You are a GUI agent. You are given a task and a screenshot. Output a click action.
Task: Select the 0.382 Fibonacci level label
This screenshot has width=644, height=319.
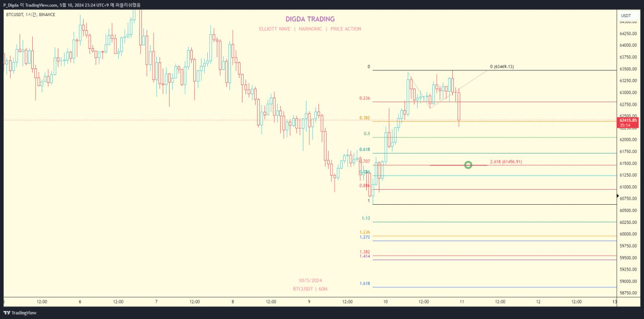point(364,118)
